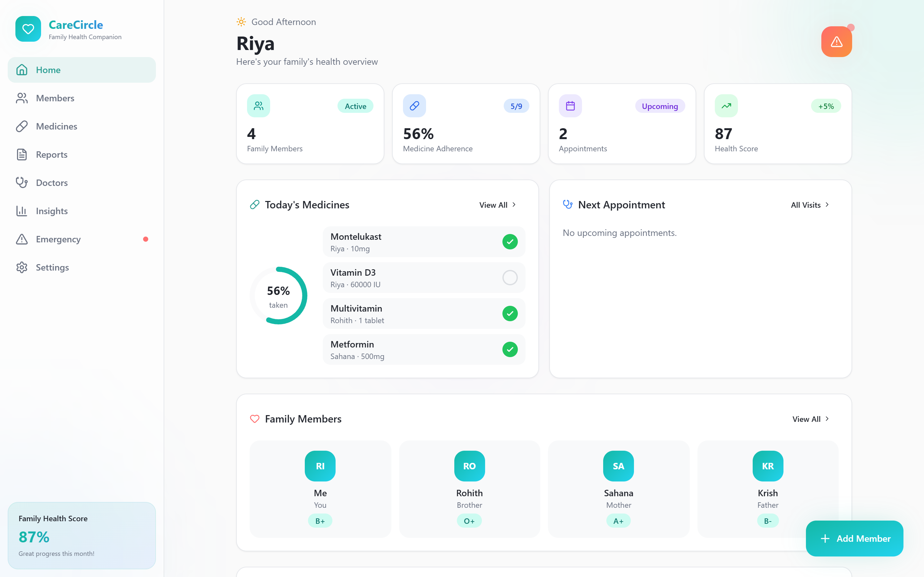The width and height of the screenshot is (924, 577).
Task: Mark Vitamin D3 as taken
Action: (510, 277)
